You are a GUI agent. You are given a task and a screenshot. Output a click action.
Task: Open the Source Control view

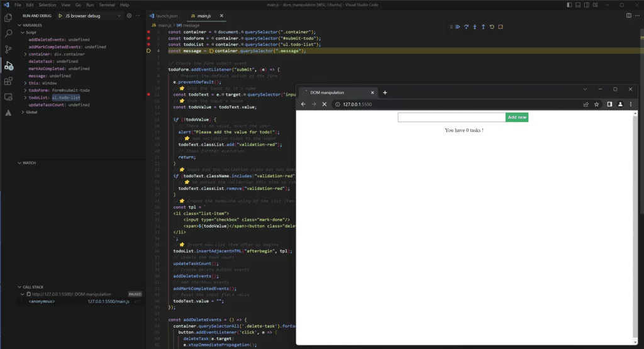point(8,49)
